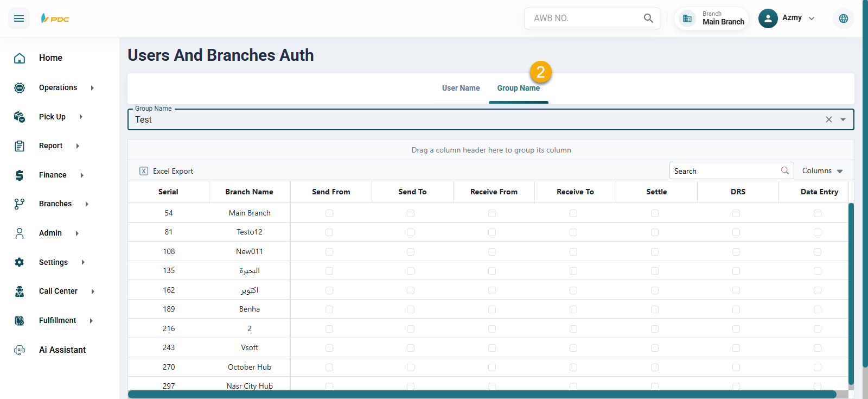Screen dimensions: 868x399
Task: Open the language globe icon
Action: 844,18
